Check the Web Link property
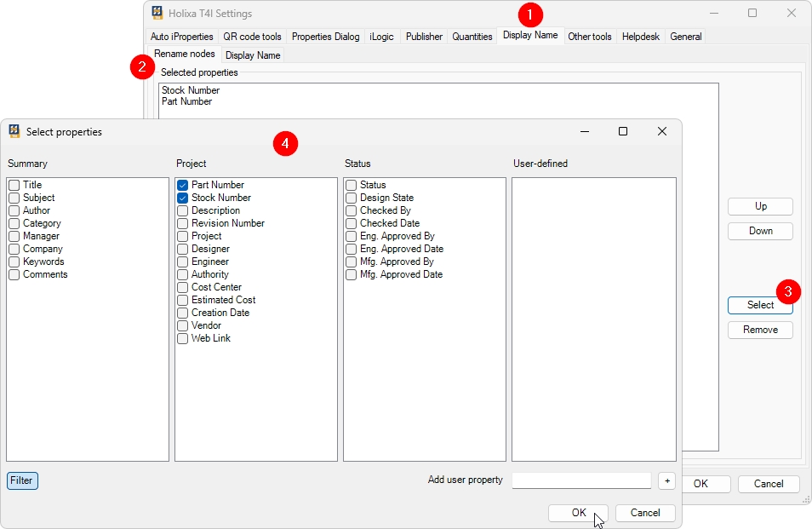 pyautogui.click(x=183, y=338)
